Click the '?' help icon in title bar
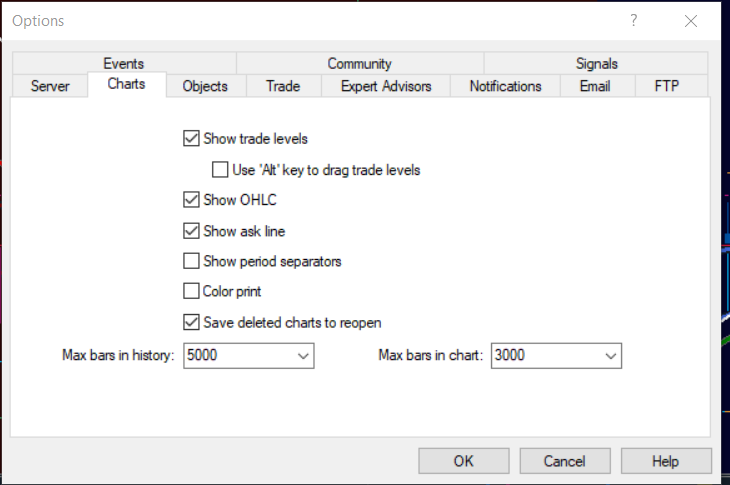The width and height of the screenshot is (730, 485). (x=634, y=21)
